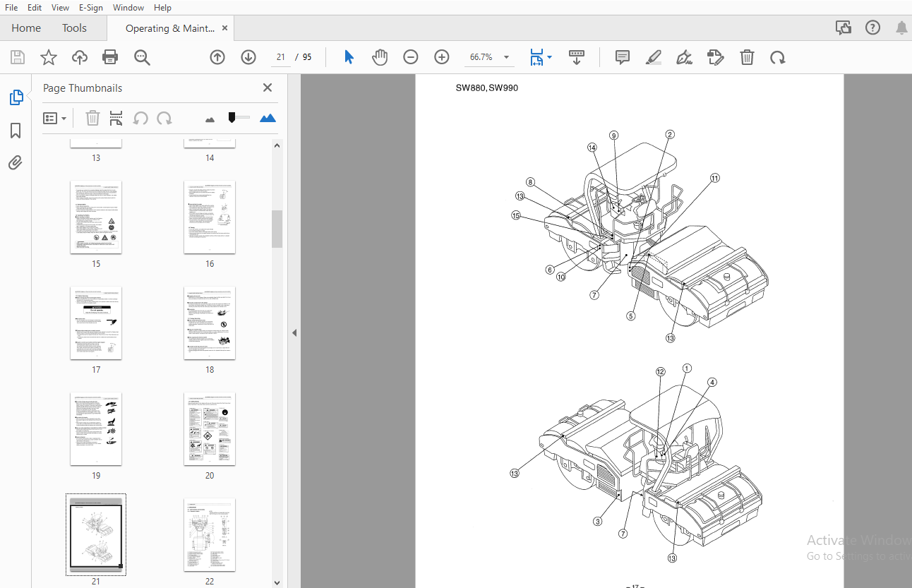Click the SW880,SW990 page heading text
Image resolution: width=912 pixels, height=588 pixels.
487,88
